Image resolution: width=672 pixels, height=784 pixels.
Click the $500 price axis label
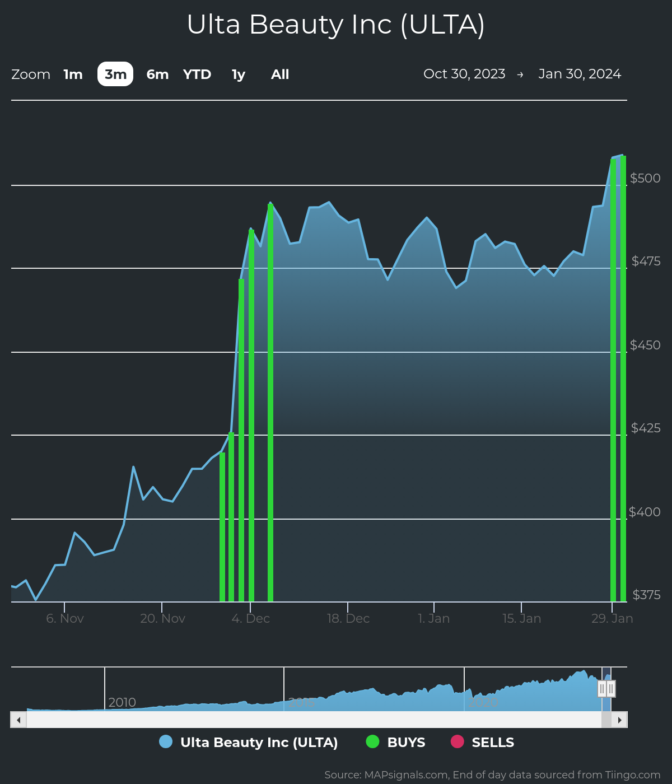645,178
